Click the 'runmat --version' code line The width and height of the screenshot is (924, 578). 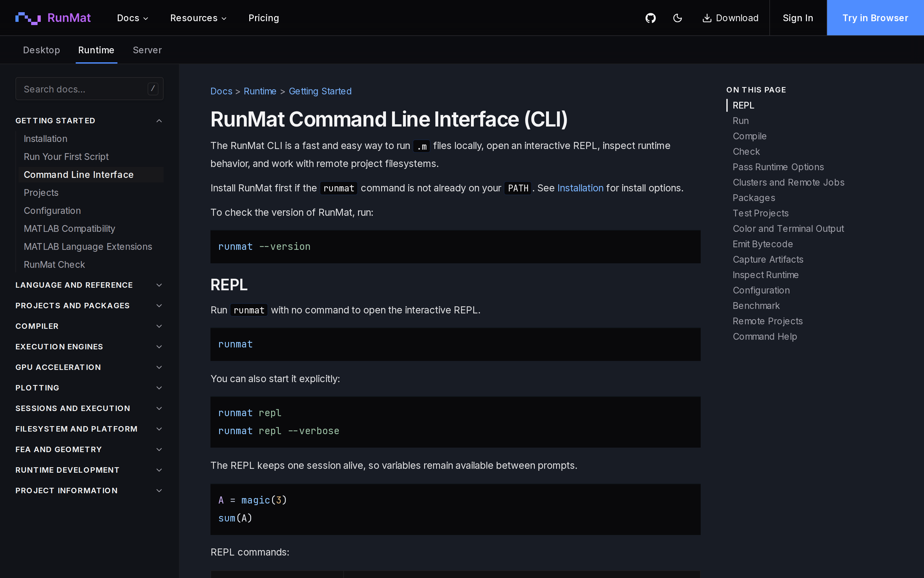264,247
